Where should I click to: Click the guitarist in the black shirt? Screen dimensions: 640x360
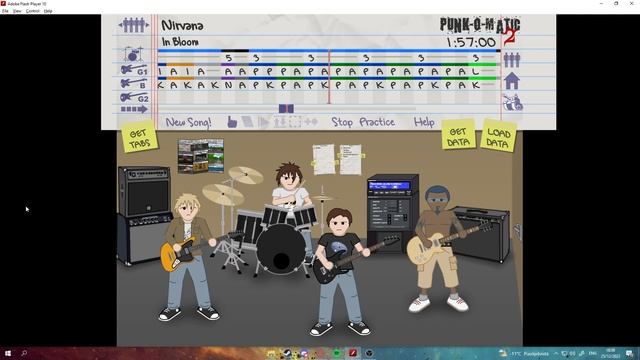tap(341, 271)
